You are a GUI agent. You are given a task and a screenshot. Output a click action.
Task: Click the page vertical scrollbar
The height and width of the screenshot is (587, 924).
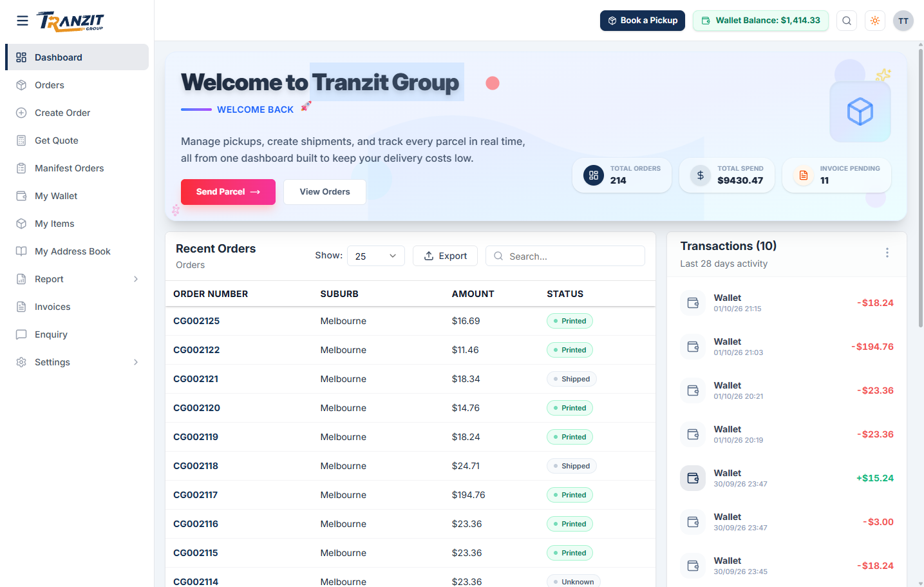pyautogui.click(x=920, y=187)
